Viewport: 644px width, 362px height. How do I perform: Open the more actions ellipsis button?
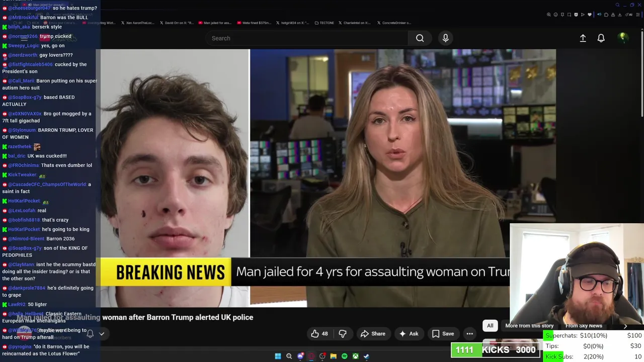click(469, 334)
